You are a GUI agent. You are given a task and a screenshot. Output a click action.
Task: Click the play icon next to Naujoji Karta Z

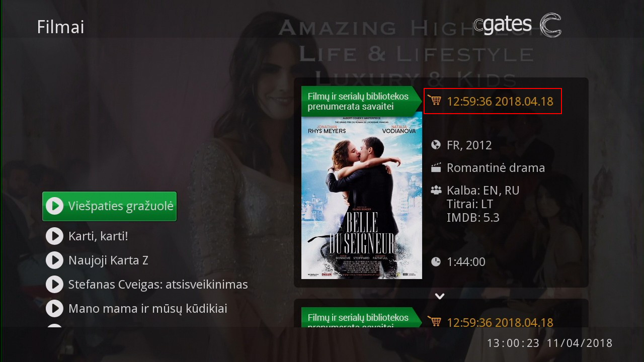pyautogui.click(x=54, y=260)
